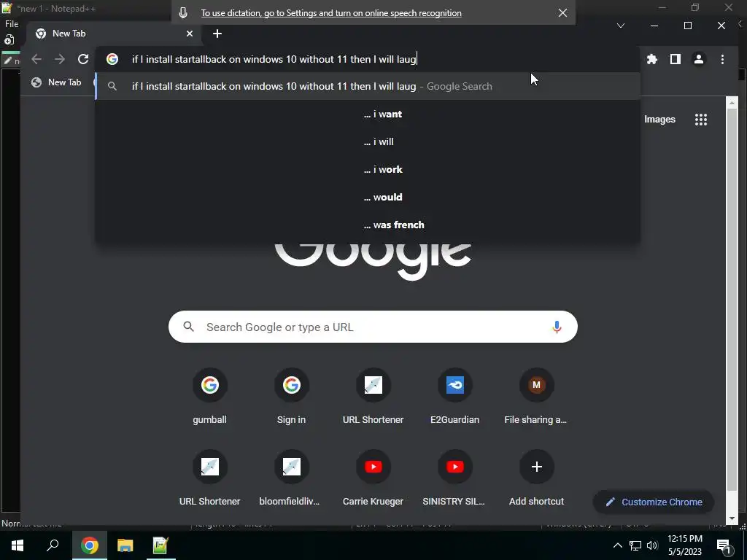Open the volume tray icon
The width and height of the screenshot is (747, 560).
point(652,545)
